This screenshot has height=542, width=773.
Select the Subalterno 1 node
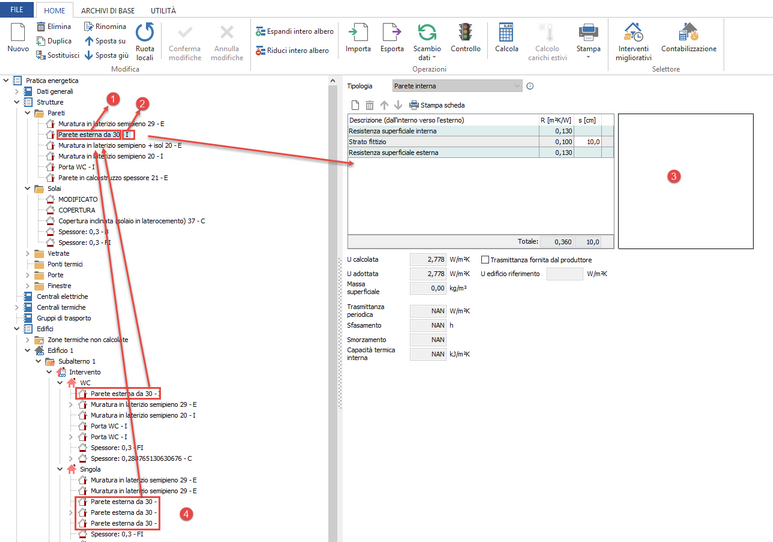[77, 361]
